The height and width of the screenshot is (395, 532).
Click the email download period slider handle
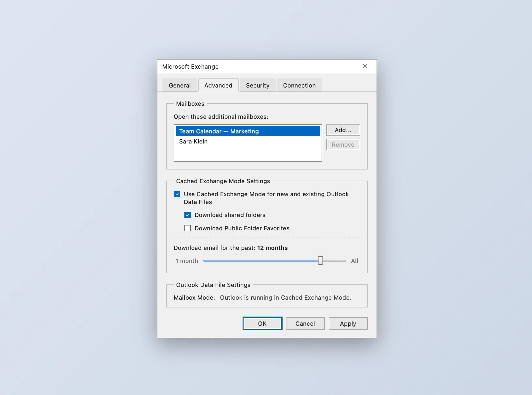click(x=320, y=260)
